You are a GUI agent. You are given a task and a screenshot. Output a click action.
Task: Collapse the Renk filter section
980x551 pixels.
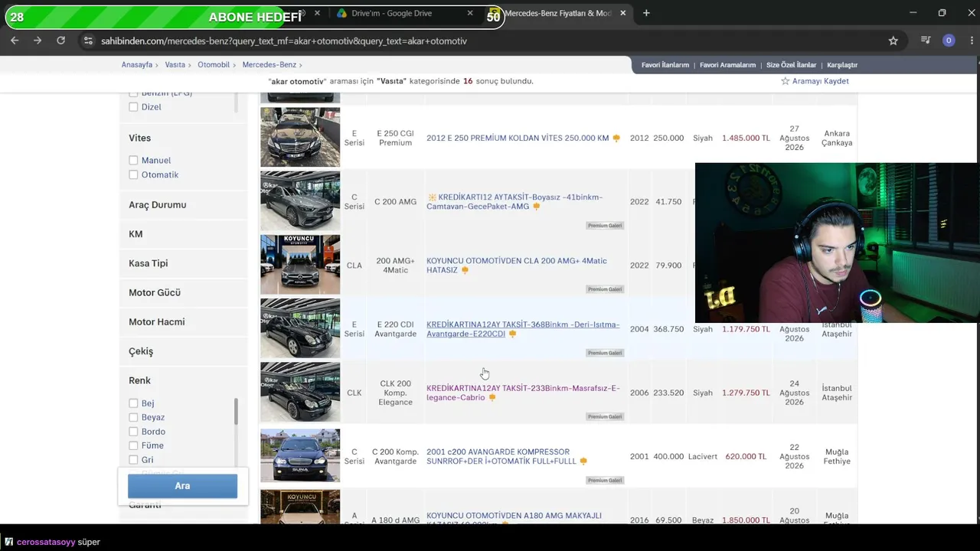139,380
